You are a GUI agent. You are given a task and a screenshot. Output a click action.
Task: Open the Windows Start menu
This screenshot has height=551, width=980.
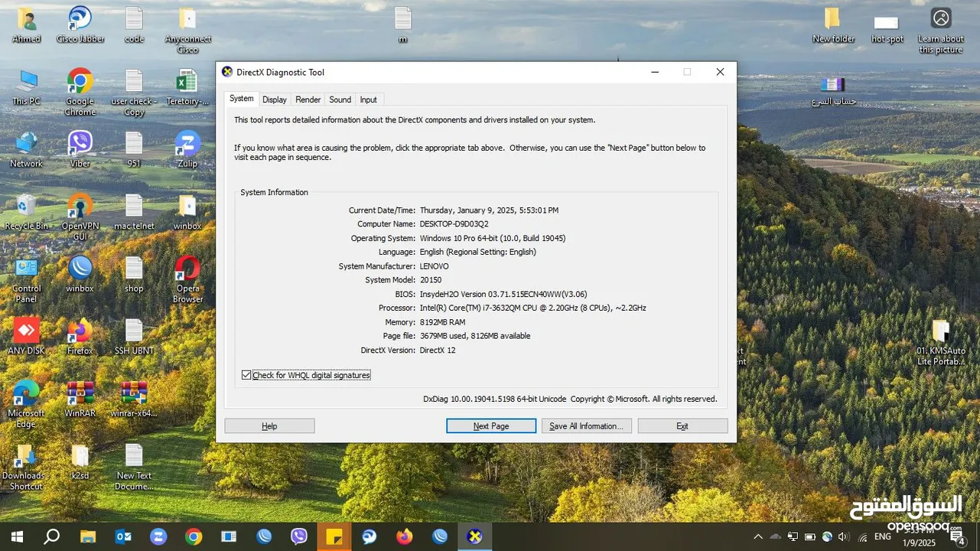click(x=16, y=536)
